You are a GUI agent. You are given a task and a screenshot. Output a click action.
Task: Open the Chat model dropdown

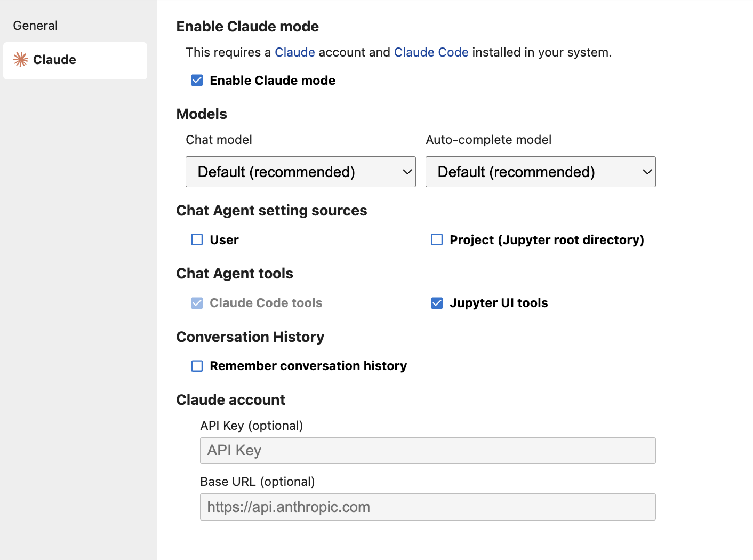pyautogui.click(x=300, y=172)
